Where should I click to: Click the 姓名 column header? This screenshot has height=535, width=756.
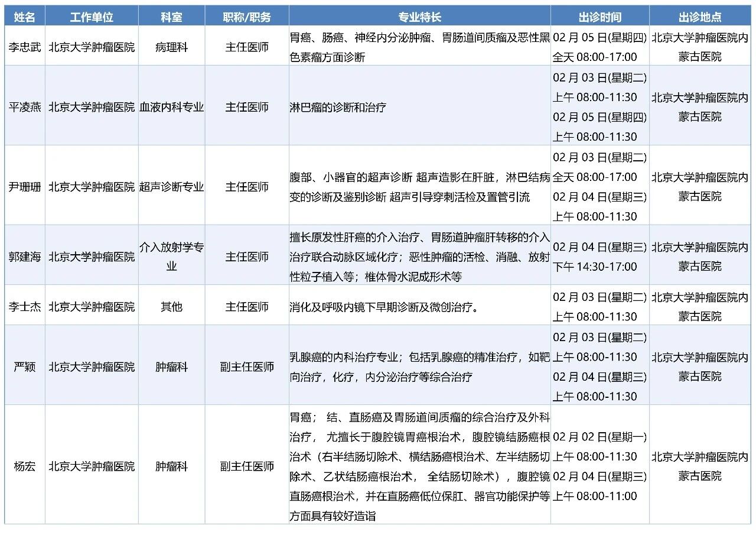(x=25, y=17)
